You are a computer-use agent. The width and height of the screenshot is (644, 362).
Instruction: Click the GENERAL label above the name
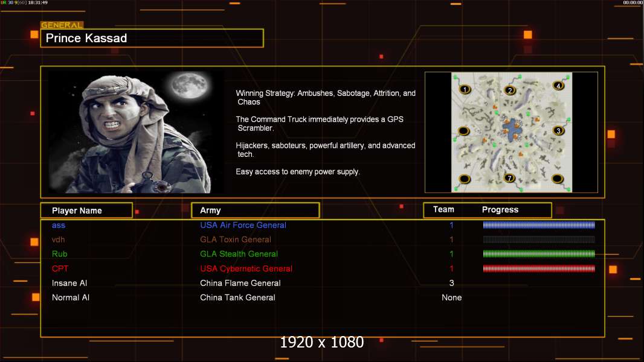click(62, 25)
